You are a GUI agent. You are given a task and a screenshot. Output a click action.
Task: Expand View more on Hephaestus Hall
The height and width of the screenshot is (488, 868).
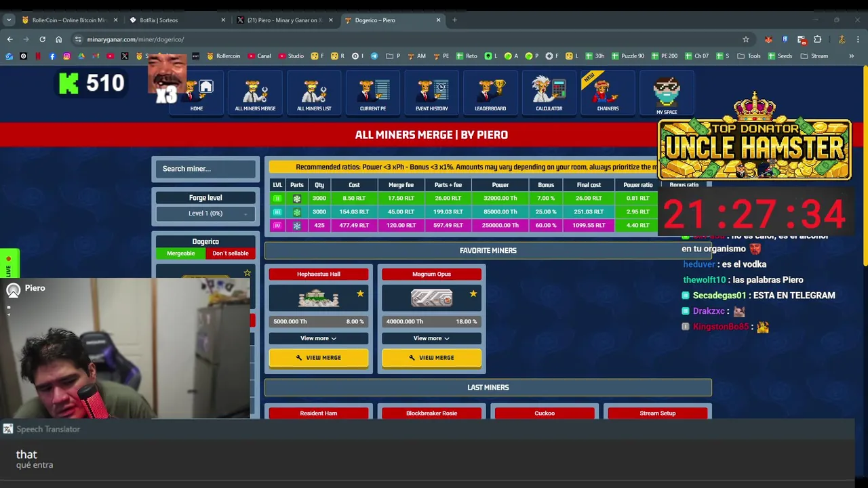point(319,338)
